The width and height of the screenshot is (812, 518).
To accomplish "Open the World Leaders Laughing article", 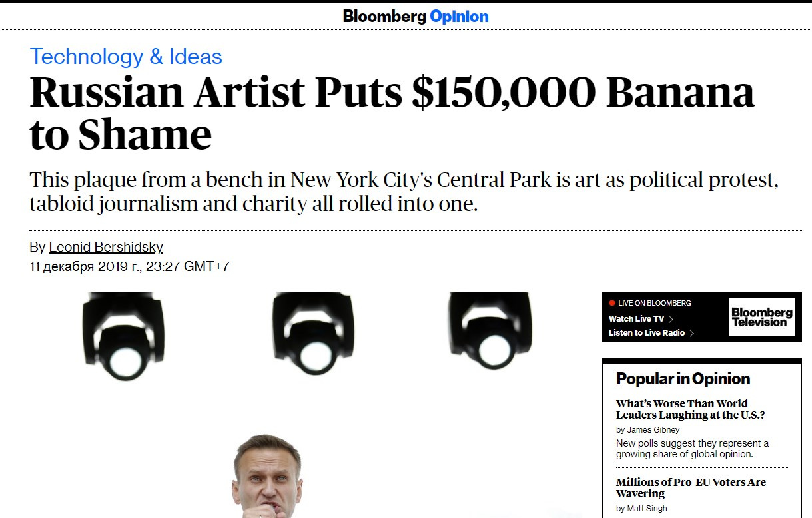I will 691,409.
